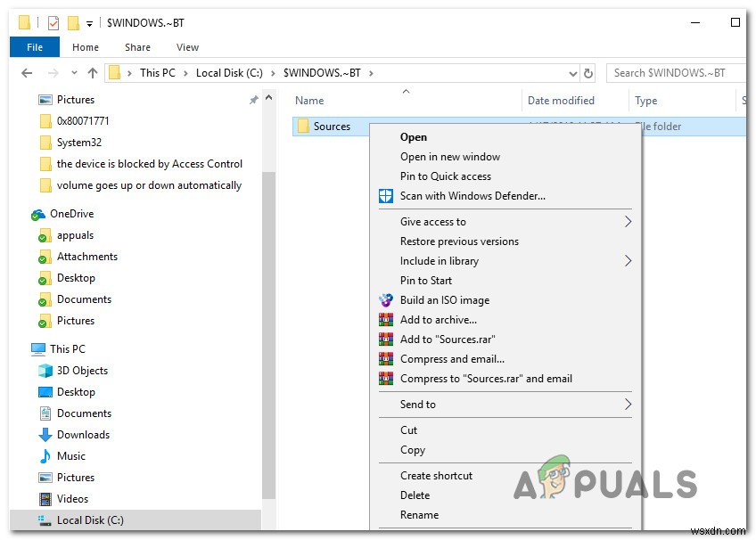Add the Sources folder to a WinRAR archive

coord(439,320)
